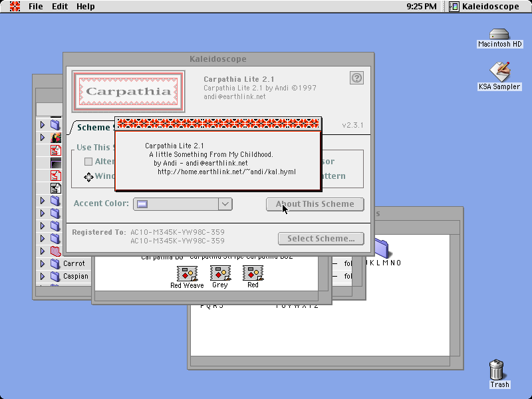Click the Registered To label

click(x=99, y=232)
